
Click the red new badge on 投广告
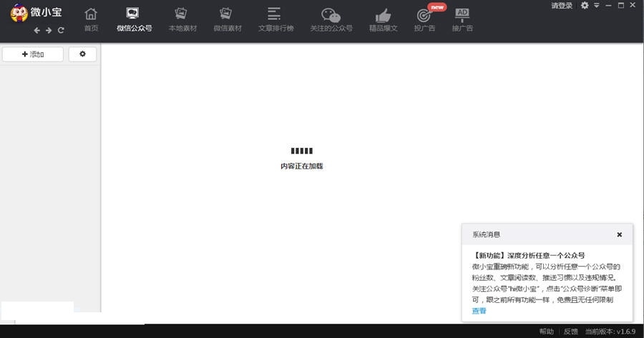coord(437,7)
